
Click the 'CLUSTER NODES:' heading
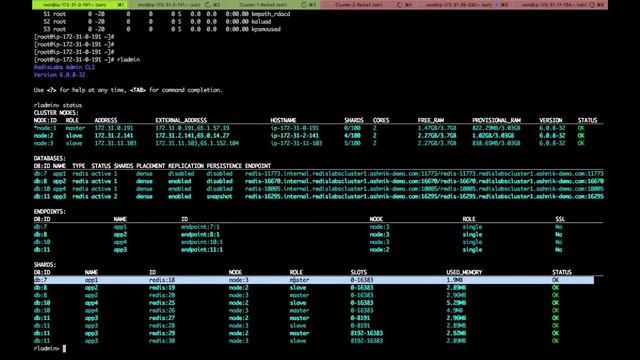click(56, 113)
